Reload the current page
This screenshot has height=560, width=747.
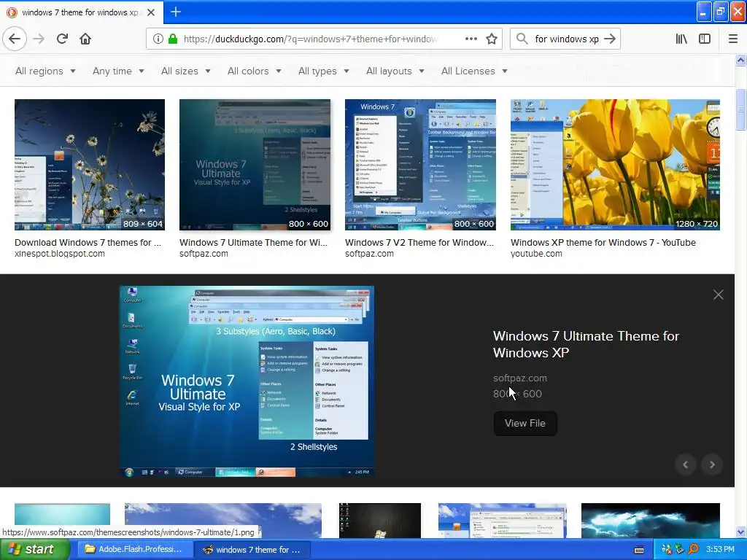[x=62, y=39]
